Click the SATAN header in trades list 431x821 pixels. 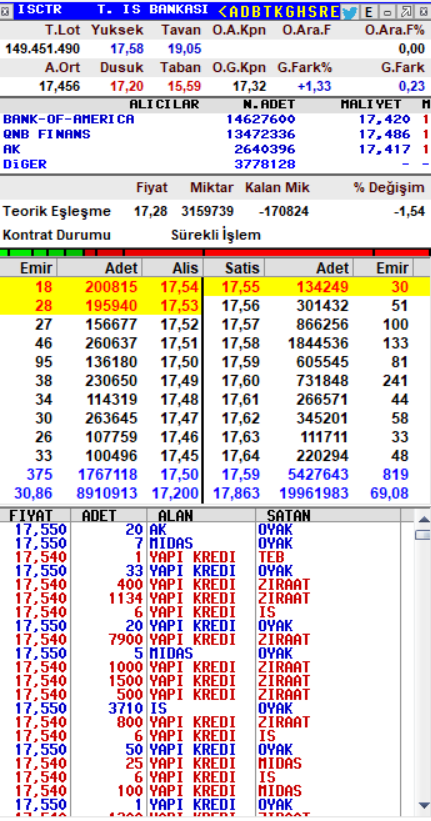coord(288,515)
